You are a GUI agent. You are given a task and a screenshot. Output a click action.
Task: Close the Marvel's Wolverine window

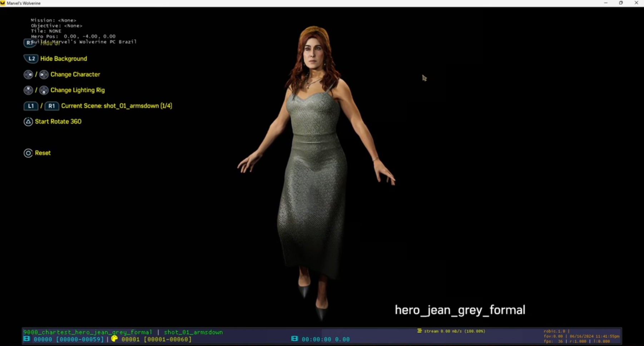point(636,3)
